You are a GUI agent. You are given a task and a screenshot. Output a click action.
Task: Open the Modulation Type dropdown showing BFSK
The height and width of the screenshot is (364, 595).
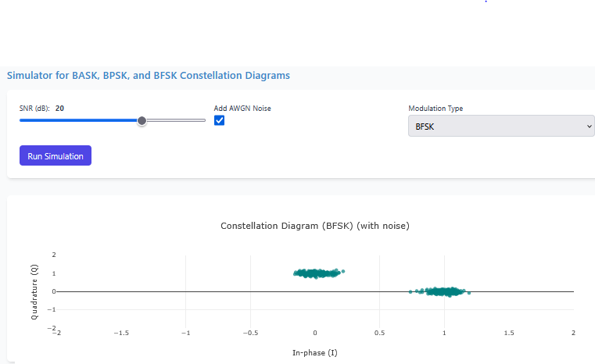coord(501,126)
